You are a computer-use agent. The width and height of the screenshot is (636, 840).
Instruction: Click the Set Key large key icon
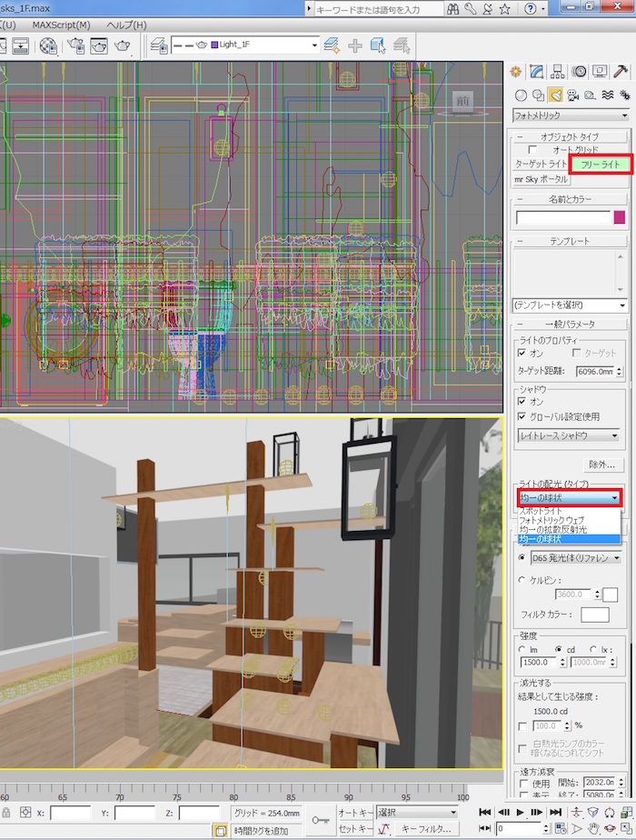tap(321, 819)
